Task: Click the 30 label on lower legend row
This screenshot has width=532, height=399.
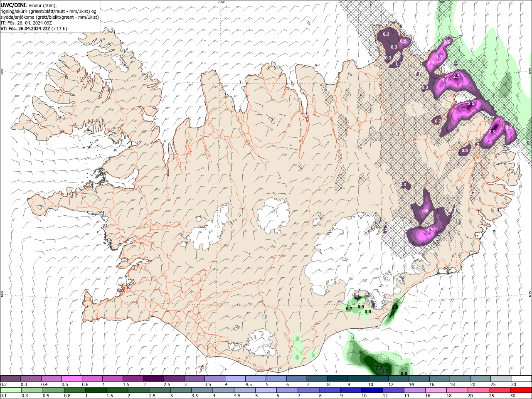Action: [x=514, y=396]
